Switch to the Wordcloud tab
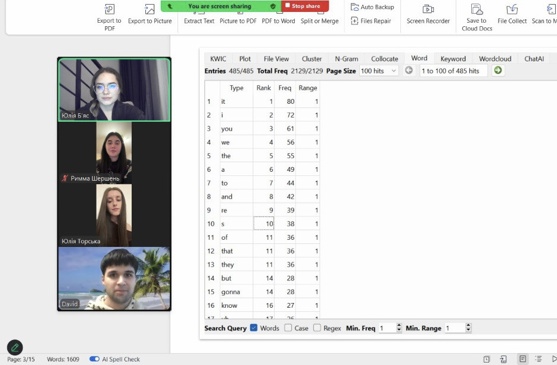The image size is (557, 365). tap(495, 59)
